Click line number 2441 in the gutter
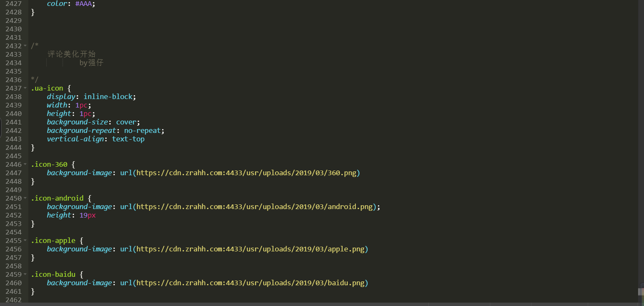The image size is (644, 306). click(x=14, y=122)
